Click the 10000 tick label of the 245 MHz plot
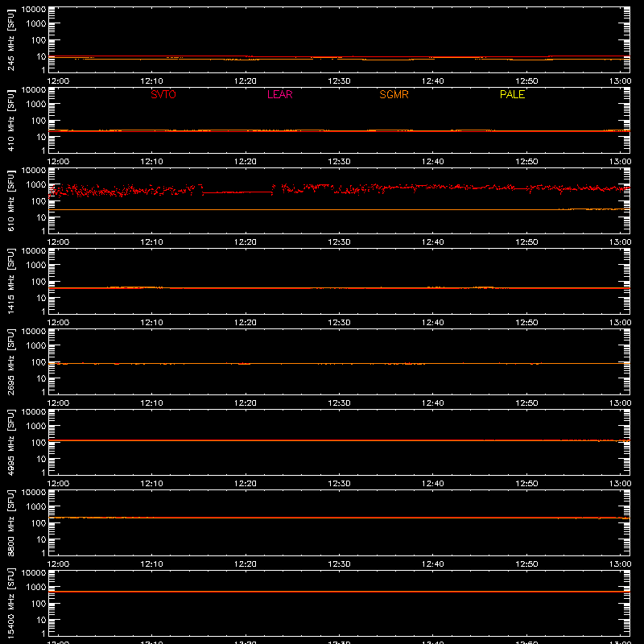This screenshot has height=644, width=644. [x=34, y=10]
